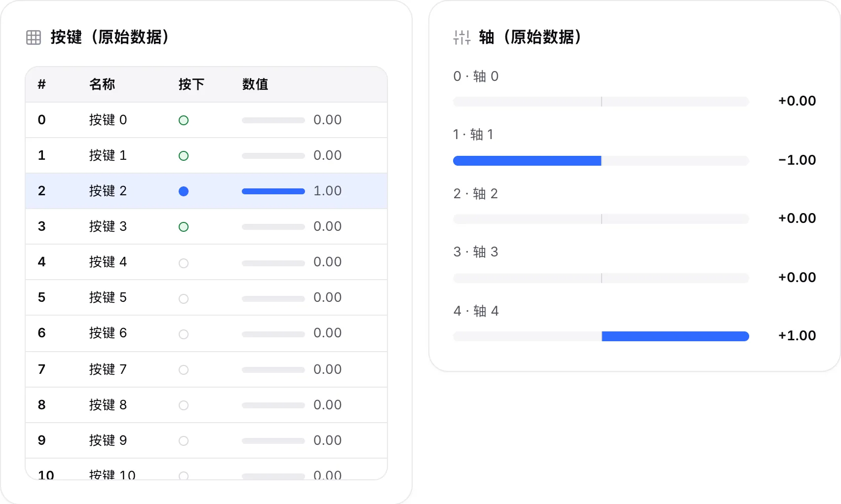Click the 按键（原始数据） panel title
The height and width of the screenshot is (504, 841).
110,37
